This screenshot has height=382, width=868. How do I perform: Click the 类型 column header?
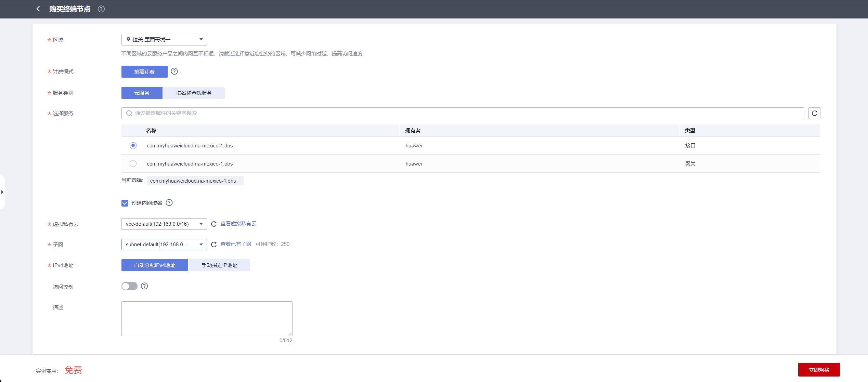(x=690, y=131)
